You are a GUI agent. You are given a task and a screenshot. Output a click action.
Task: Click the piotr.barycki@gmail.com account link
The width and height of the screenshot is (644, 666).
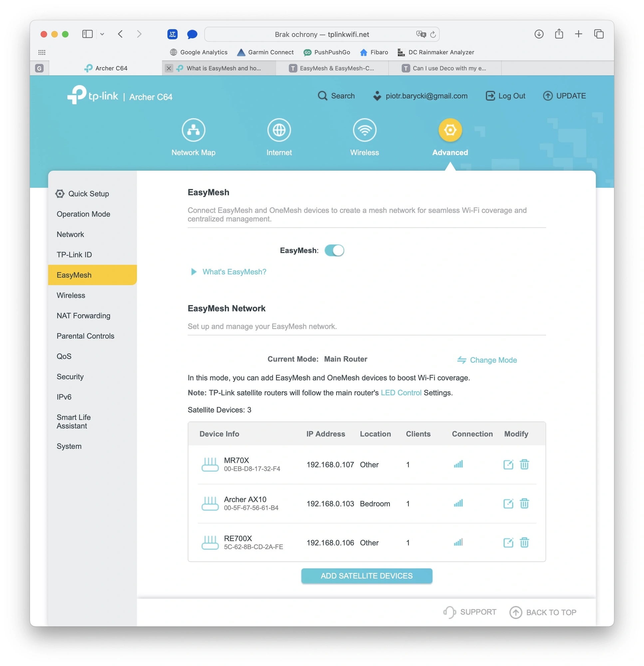pos(420,96)
